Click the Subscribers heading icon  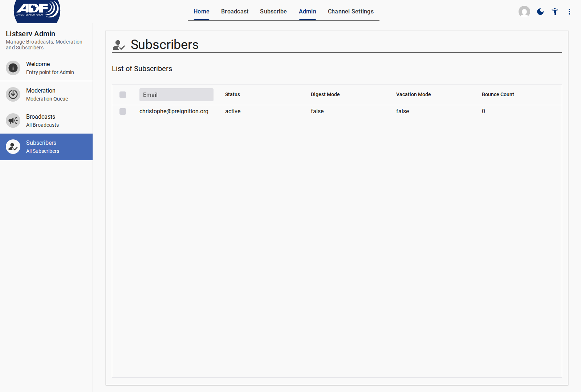coord(119,45)
